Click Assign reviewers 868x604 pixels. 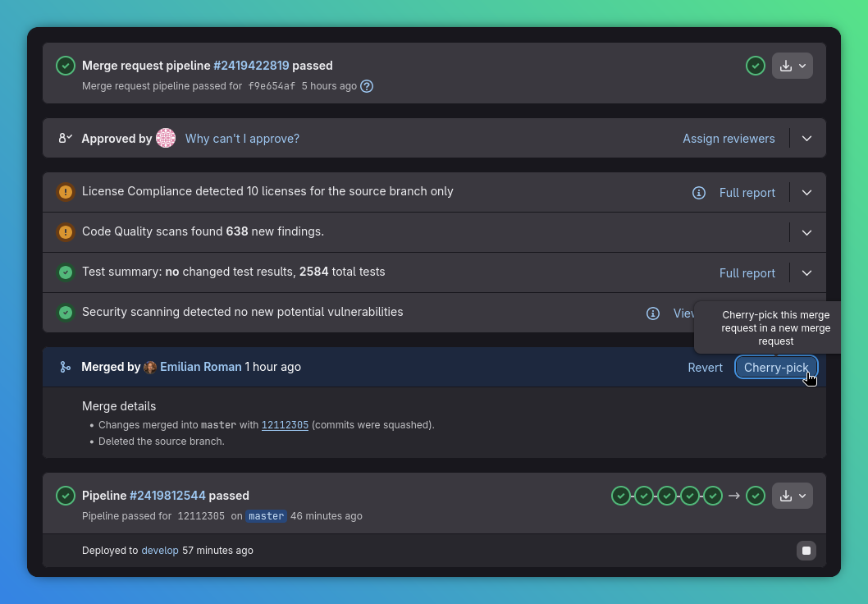[729, 138]
